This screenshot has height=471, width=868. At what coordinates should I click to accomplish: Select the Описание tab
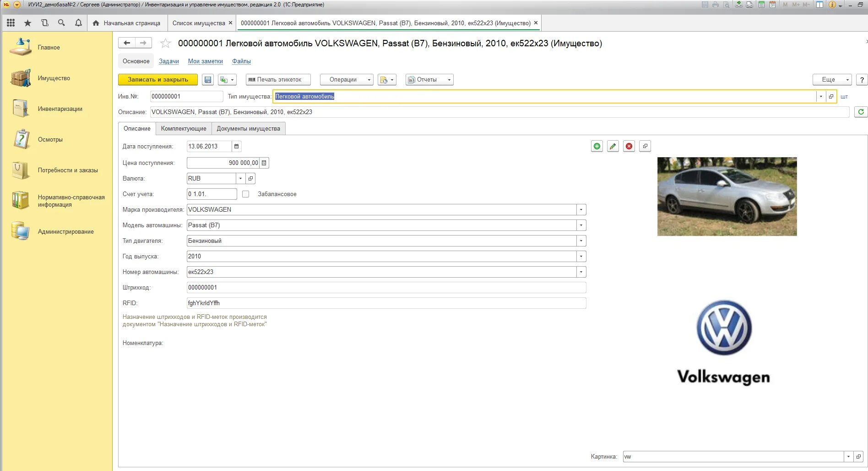(x=137, y=129)
